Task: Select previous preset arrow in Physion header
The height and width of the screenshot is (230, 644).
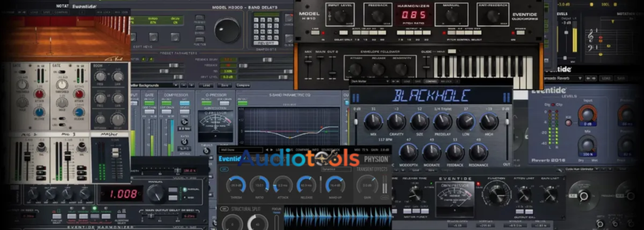Action: coord(267,150)
